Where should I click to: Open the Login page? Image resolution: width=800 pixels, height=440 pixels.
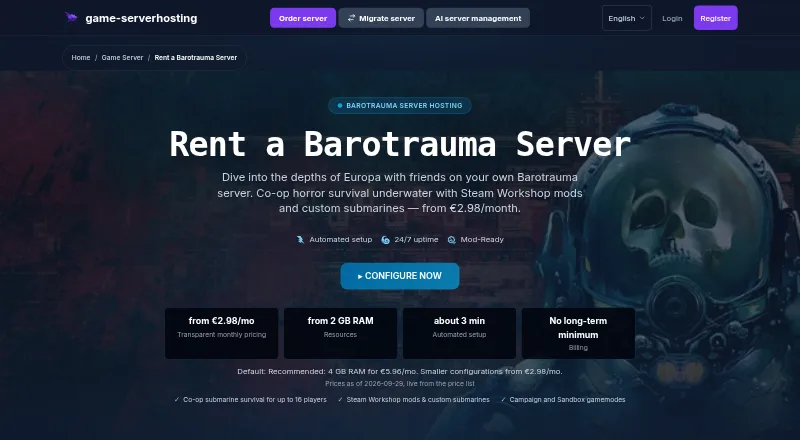672,18
